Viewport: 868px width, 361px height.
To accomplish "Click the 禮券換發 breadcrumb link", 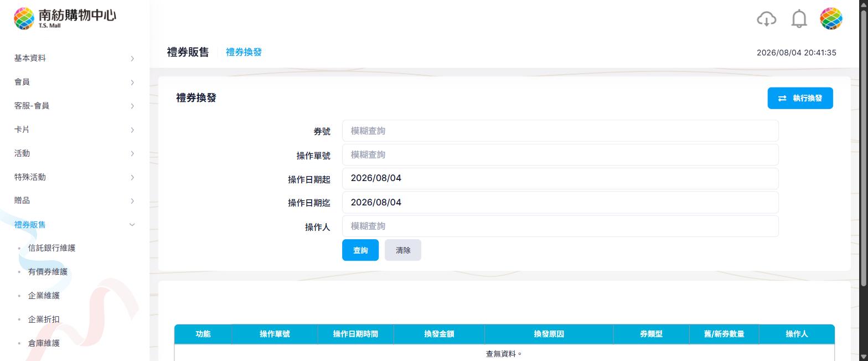I will point(244,52).
